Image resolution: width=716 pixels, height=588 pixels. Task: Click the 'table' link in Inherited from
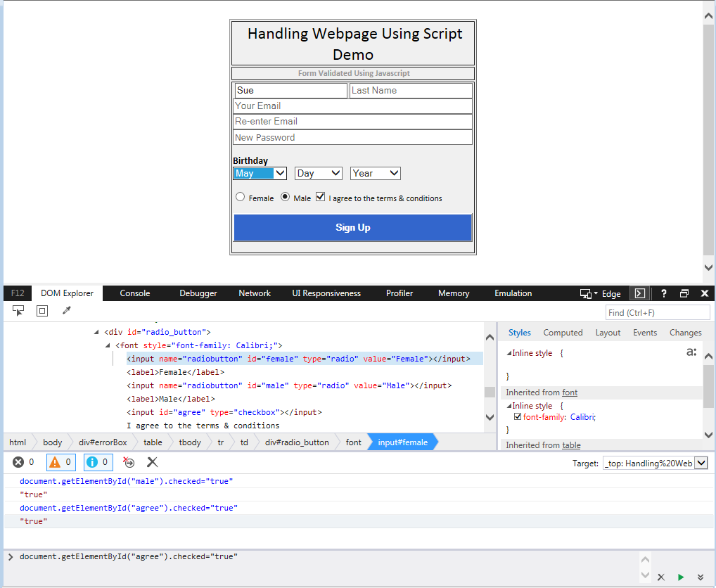[571, 445]
